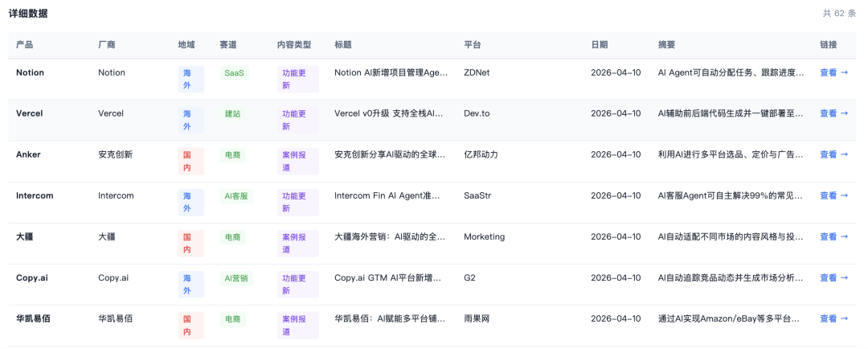Open the 查看 link for the Copy.ai row

pos(833,277)
